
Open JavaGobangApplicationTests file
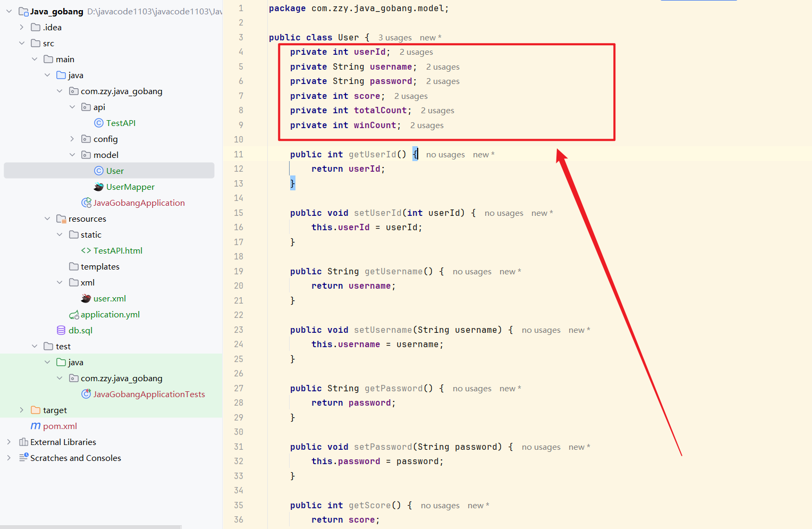(149, 394)
